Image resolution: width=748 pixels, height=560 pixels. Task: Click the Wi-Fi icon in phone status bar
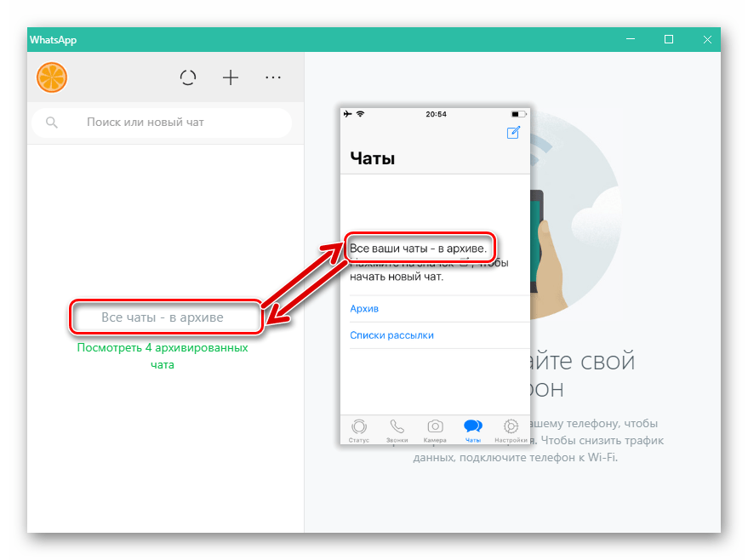point(360,113)
